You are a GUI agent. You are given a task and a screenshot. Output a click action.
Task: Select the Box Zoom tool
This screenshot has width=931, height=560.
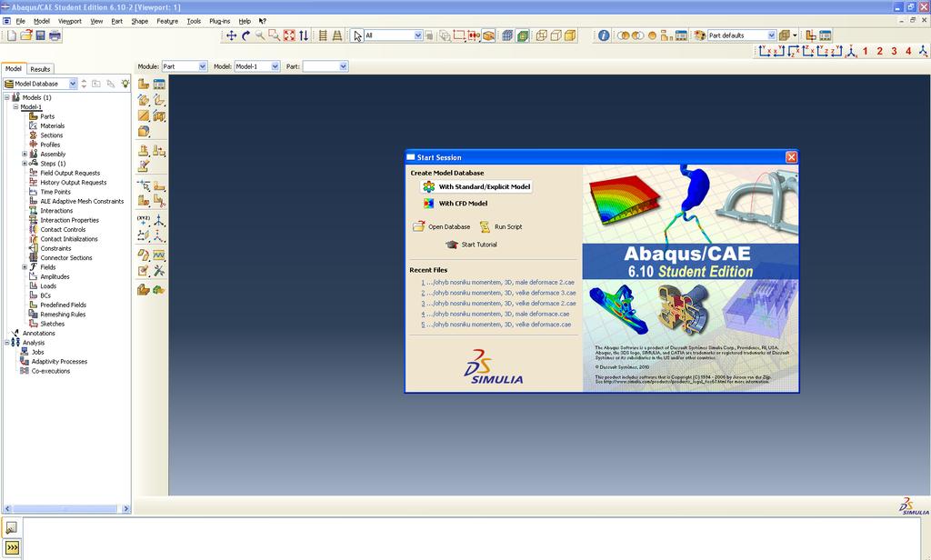[275, 35]
